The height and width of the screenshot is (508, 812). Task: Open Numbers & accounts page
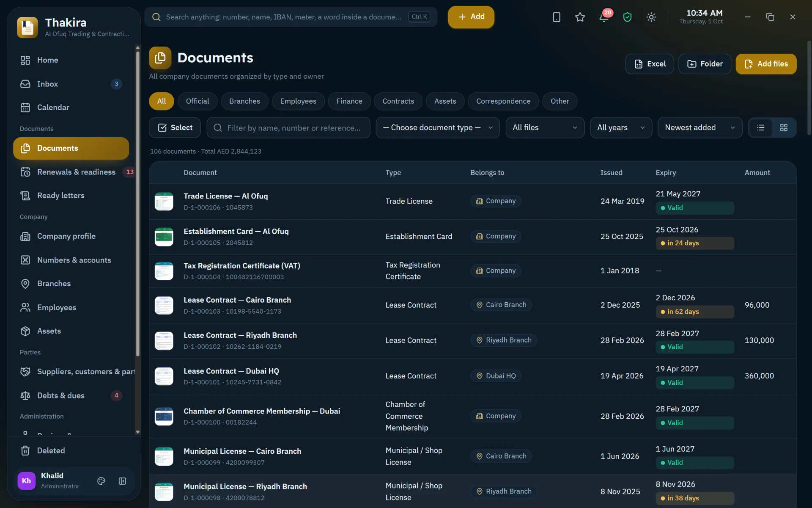click(x=72, y=260)
